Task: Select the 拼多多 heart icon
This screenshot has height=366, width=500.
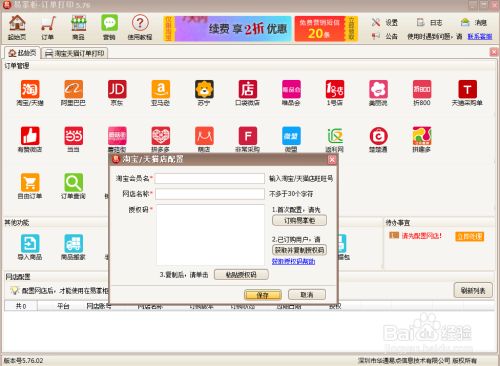Action: [x=161, y=140]
